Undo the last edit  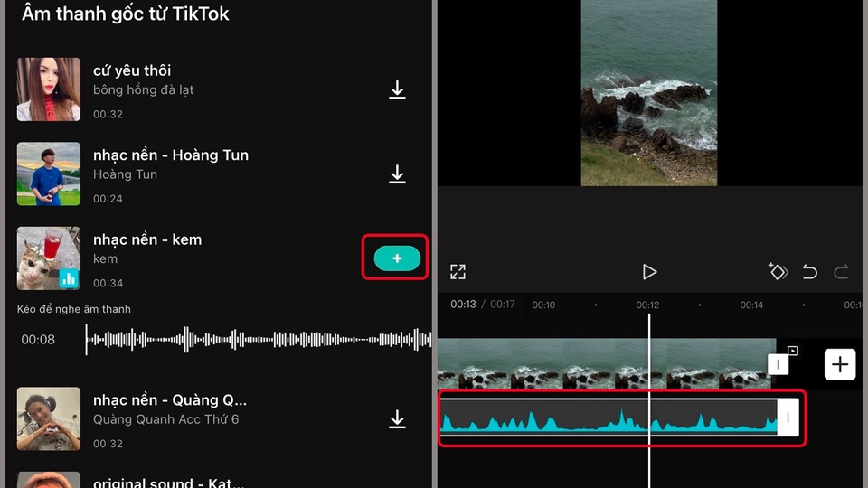pyautogui.click(x=810, y=272)
